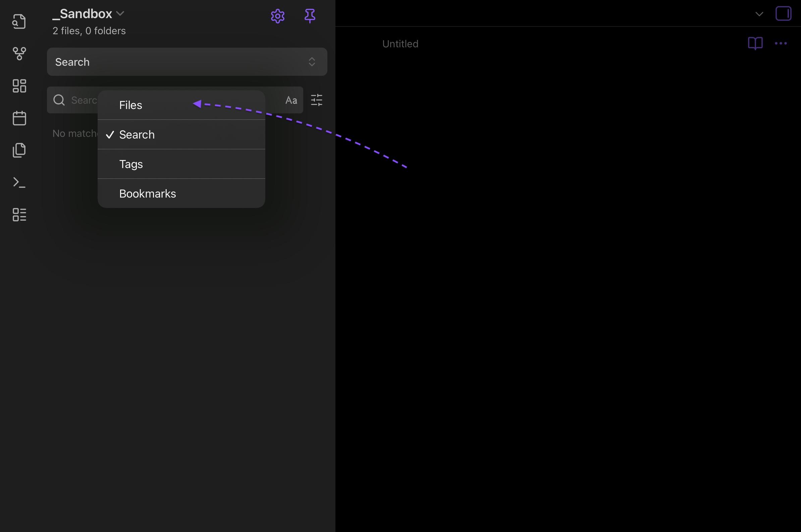Open the command palette terminal icon
This screenshot has width=801, height=532.
tap(19, 182)
